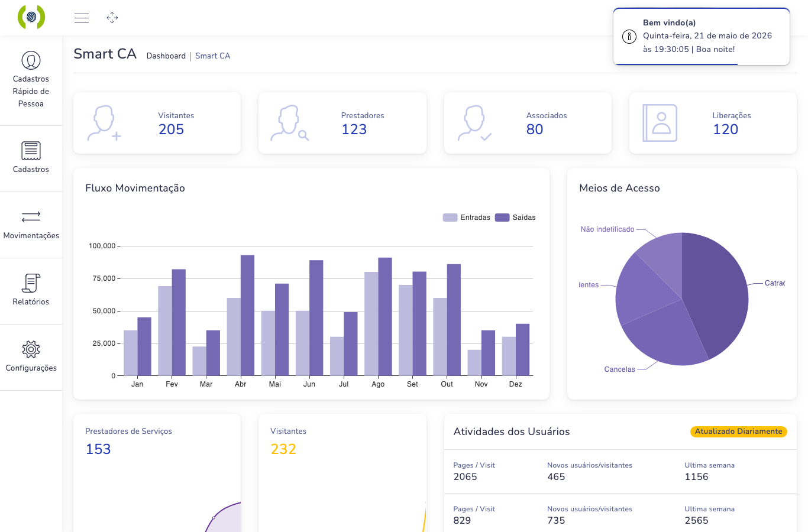The image size is (808, 532).
Task: Click the Dashboard breadcrumb link
Action: [166, 56]
